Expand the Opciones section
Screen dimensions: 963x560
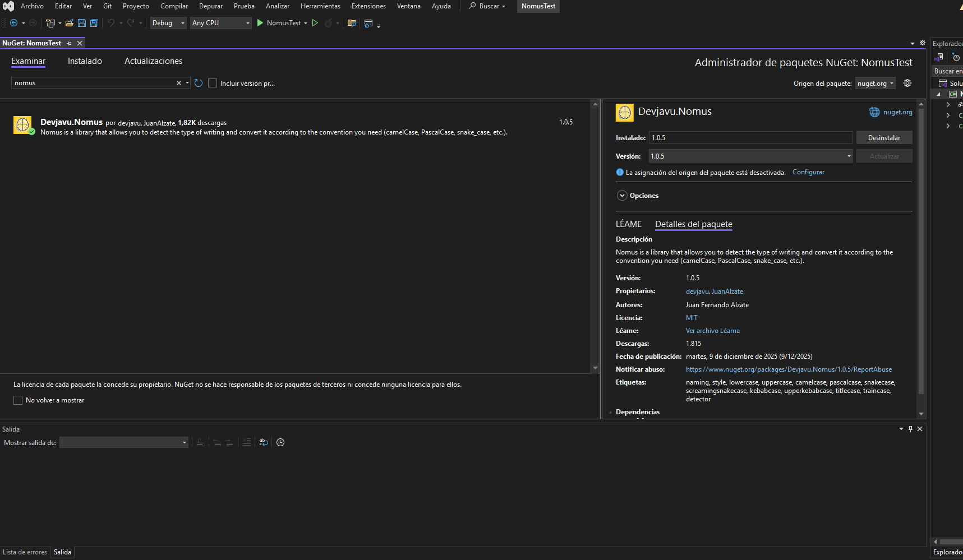pyautogui.click(x=622, y=196)
